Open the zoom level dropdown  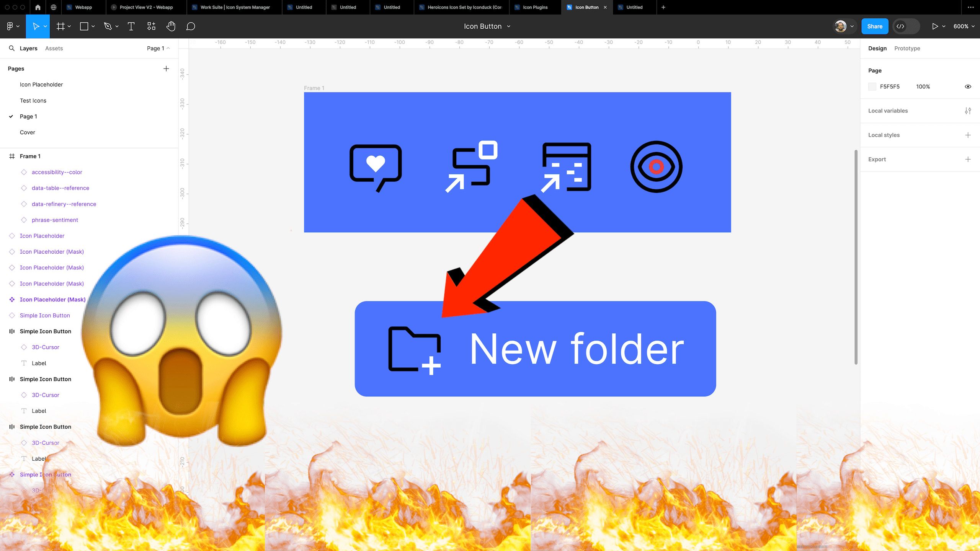pos(963,26)
